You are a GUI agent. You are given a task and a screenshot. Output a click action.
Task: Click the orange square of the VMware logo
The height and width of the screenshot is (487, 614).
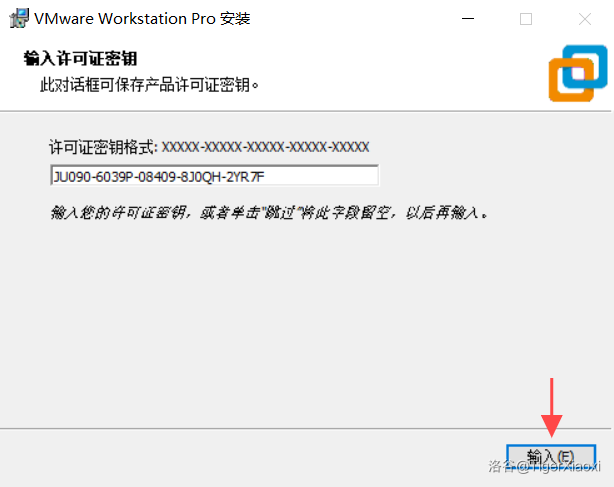[572, 80]
